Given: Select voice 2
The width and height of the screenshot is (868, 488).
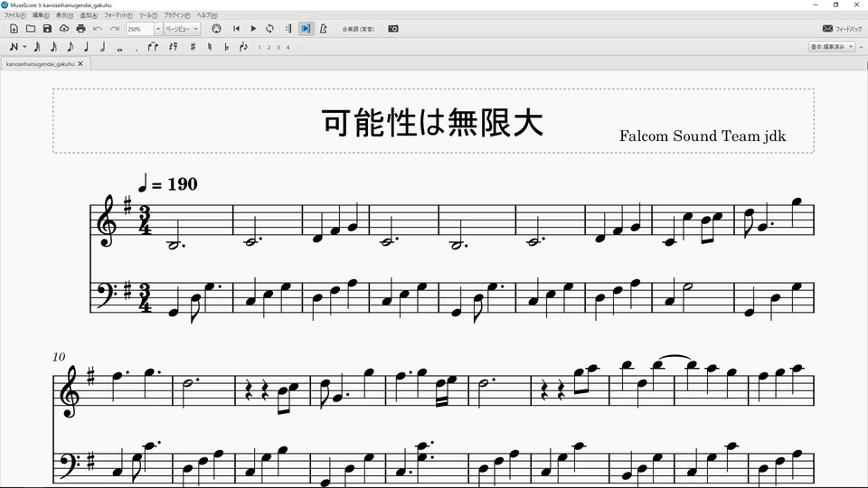Looking at the screenshot, I should (269, 48).
